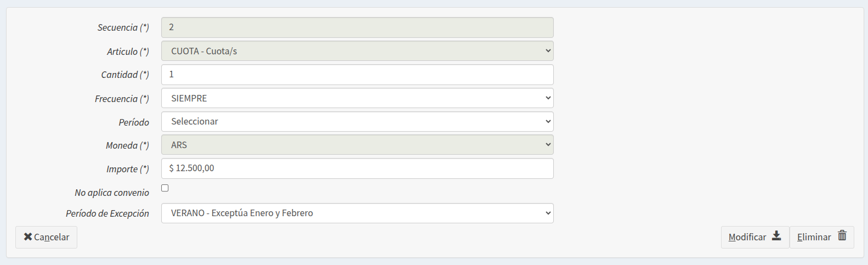This screenshot has height=265, width=868.
Task: Expand the Frecuencia SIEMPRE dropdown
Action: [357, 98]
